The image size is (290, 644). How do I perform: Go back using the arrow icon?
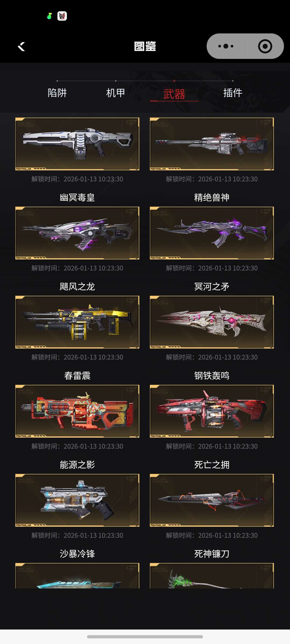click(x=21, y=46)
